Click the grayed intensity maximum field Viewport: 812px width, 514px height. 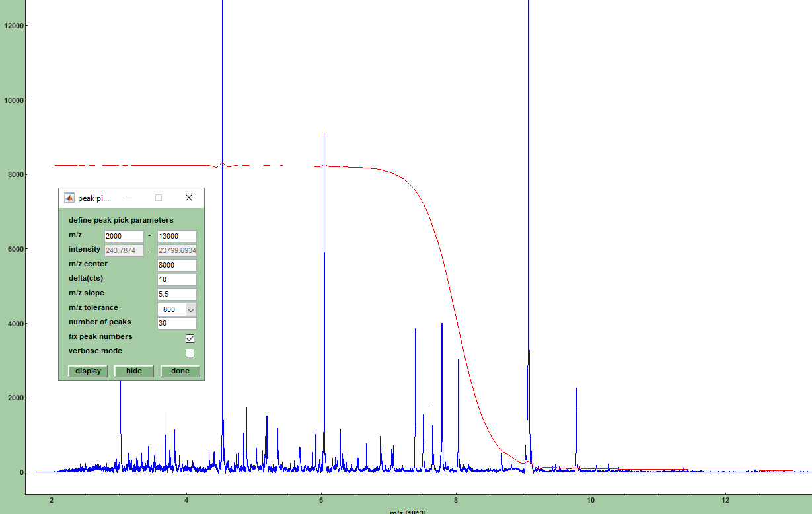176,250
